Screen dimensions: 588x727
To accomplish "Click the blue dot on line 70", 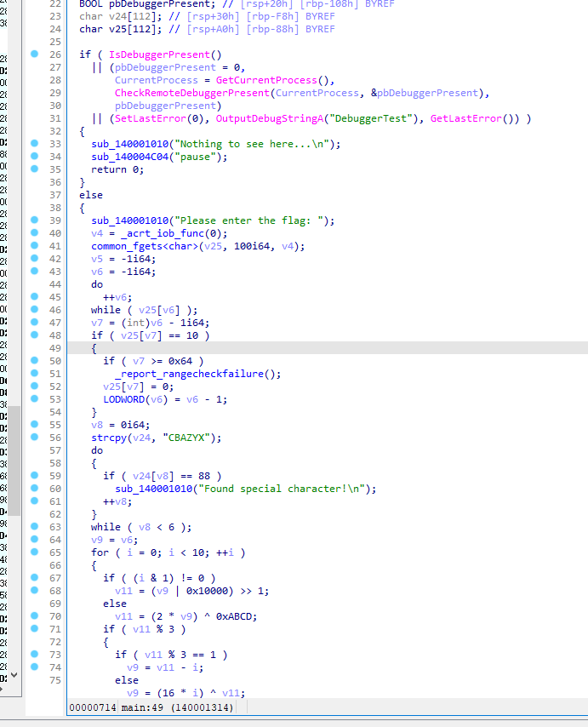I will (34, 616).
